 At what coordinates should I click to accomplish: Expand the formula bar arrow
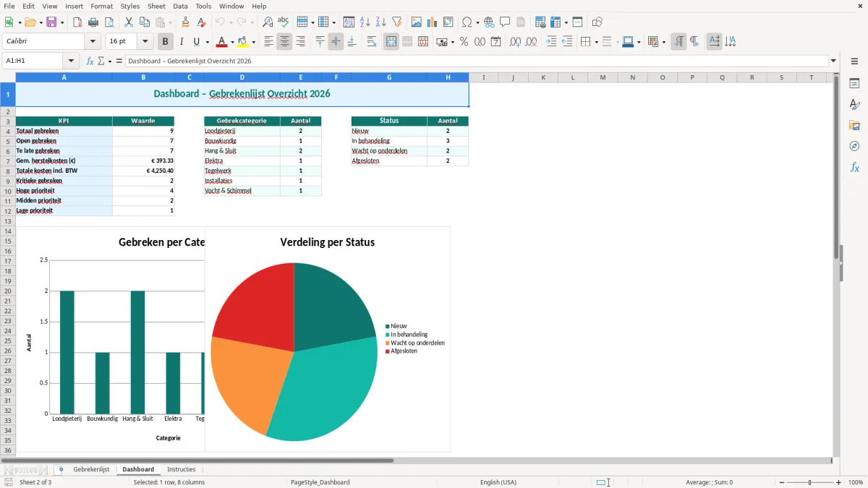click(x=833, y=61)
